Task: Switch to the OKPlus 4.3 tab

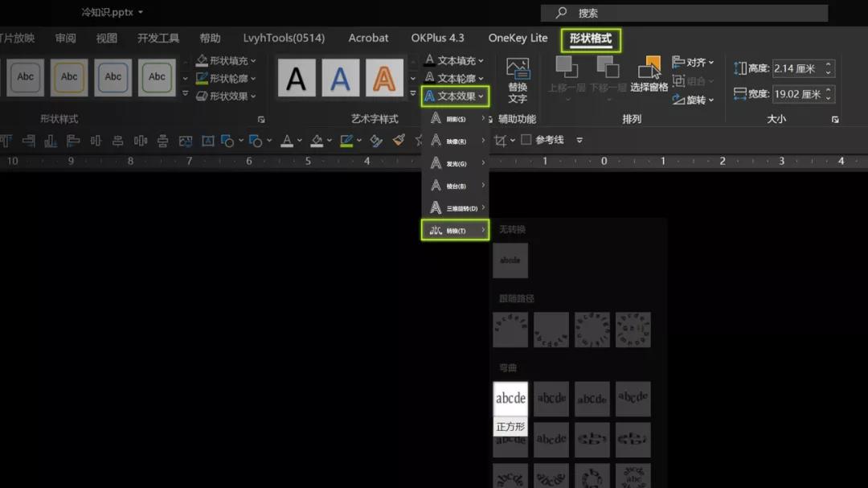Action: (x=437, y=38)
